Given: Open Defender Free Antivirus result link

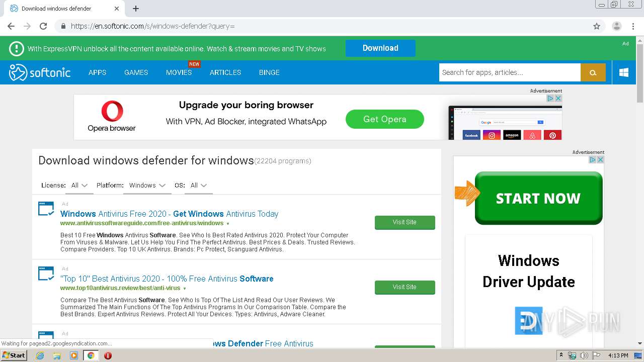Looking at the screenshot, I should (x=263, y=343).
